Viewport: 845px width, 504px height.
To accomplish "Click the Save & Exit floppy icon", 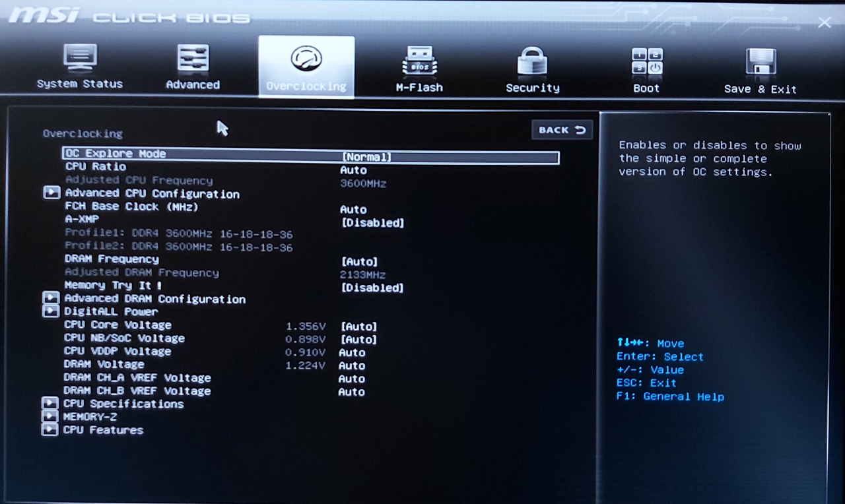I will [760, 63].
